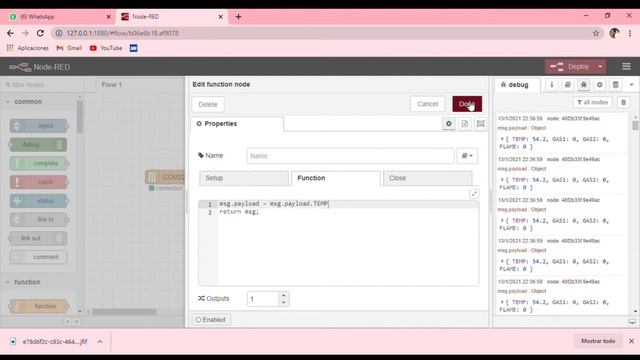Open node properties gear icon

[x=449, y=124]
